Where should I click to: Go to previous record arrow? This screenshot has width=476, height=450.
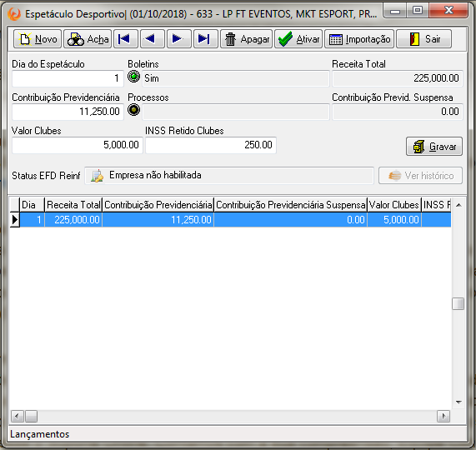point(153,39)
